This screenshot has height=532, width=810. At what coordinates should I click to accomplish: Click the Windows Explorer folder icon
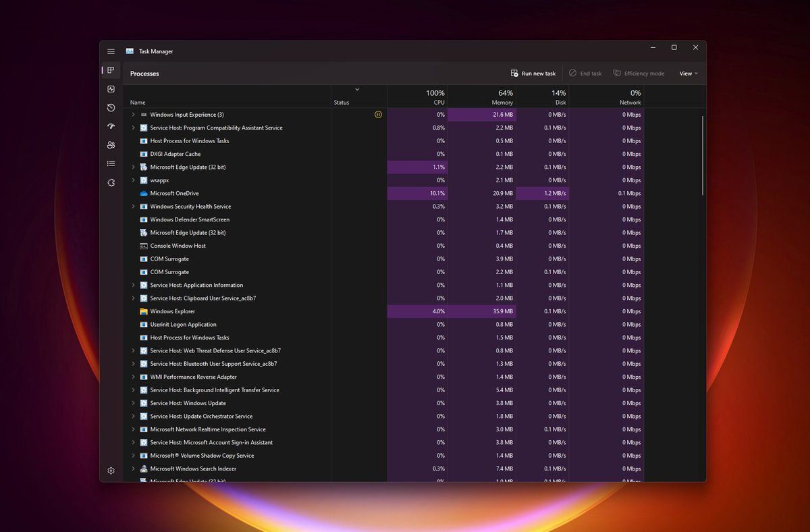[x=144, y=311]
